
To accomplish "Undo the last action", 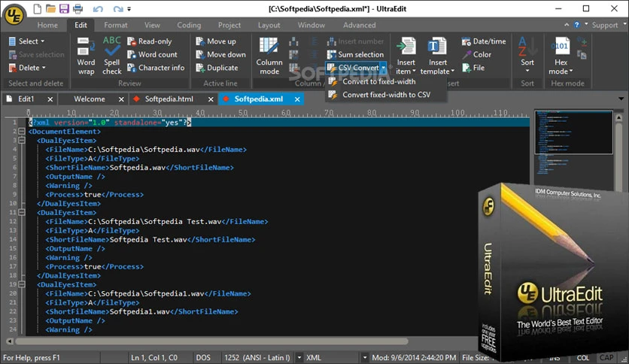I will tap(98, 9).
